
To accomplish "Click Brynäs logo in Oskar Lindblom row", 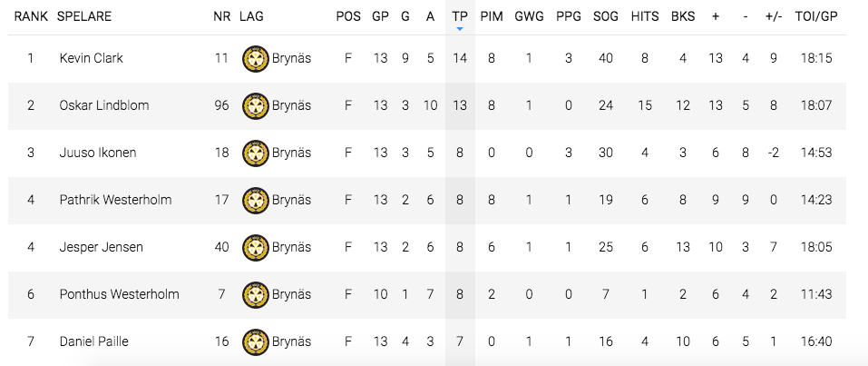I will [x=256, y=106].
